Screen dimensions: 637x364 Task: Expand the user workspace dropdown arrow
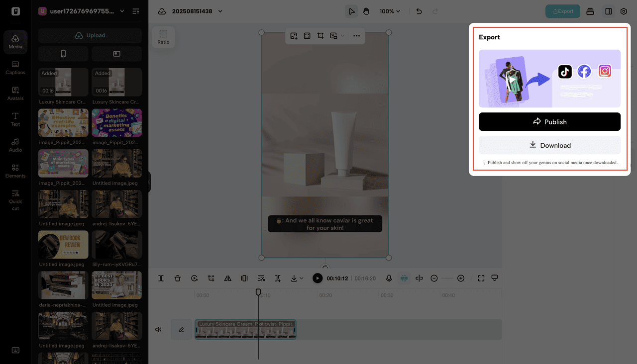tap(122, 11)
